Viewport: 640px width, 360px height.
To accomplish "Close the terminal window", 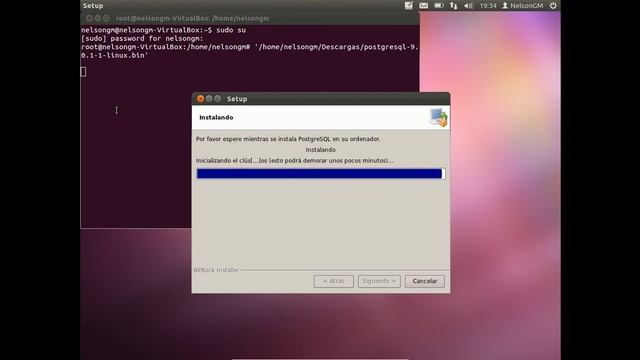I will pos(89,18).
